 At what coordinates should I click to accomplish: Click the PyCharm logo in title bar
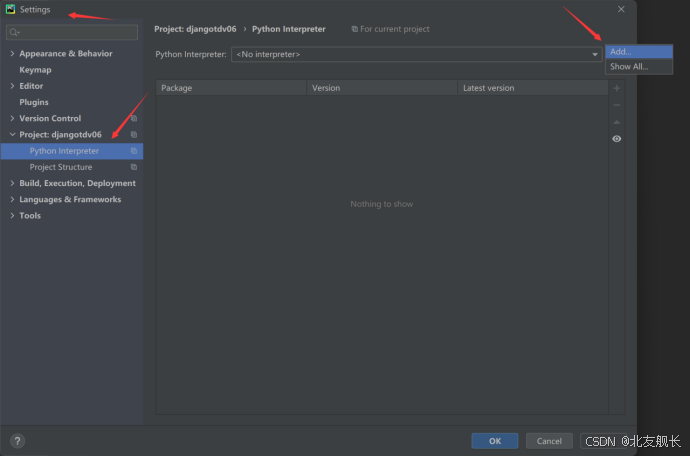tap(11, 9)
